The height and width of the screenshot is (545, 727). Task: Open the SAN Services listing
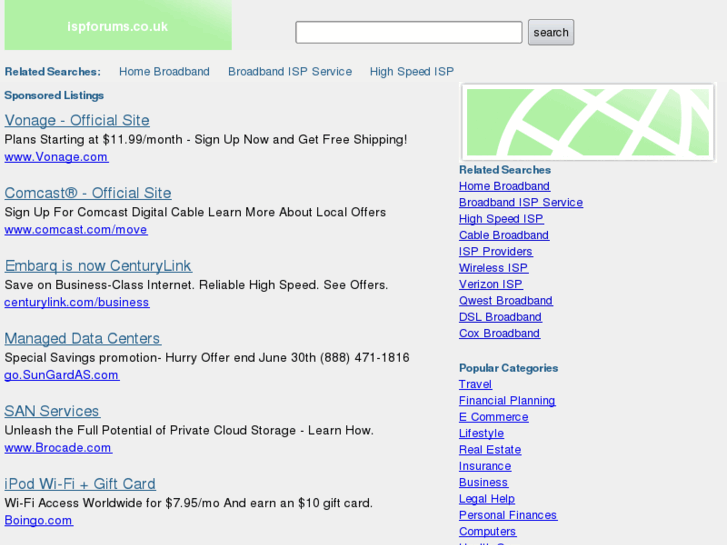coord(52,411)
